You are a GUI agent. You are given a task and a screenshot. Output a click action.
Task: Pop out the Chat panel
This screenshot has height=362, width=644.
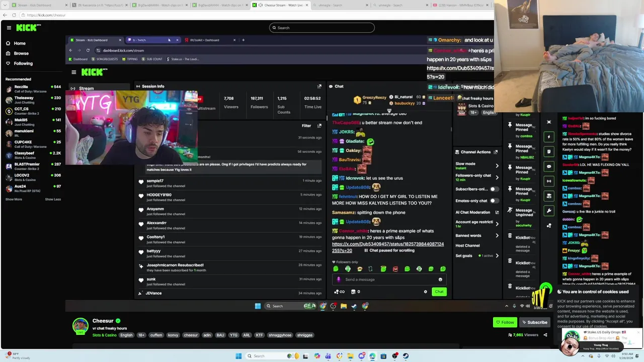pyautogui.click(x=445, y=86)
